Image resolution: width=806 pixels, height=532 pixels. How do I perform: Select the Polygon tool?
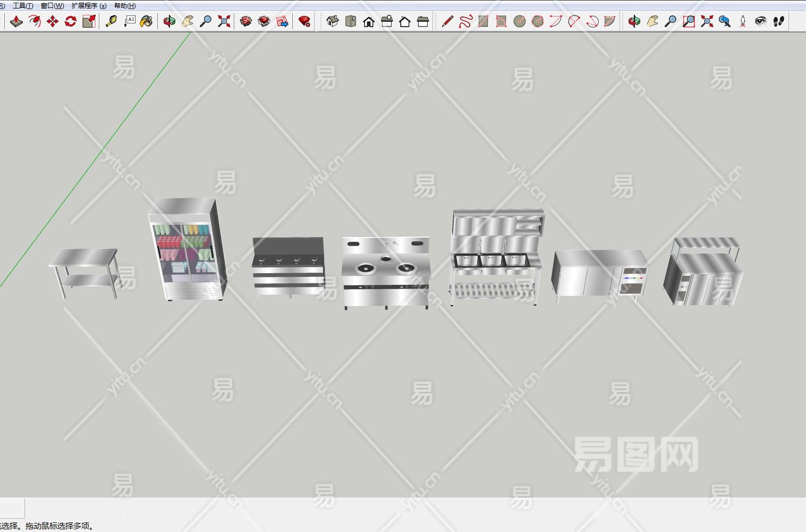pyautogui.click(x=538, y=21)
